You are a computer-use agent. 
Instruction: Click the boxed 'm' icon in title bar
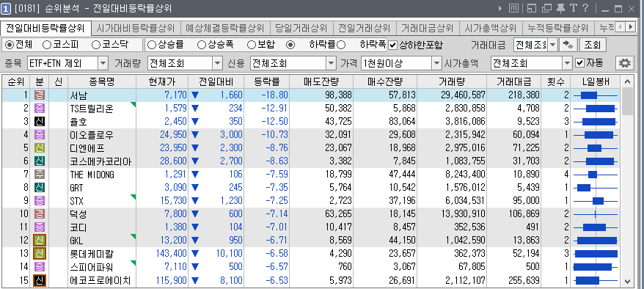coord(513,8)
